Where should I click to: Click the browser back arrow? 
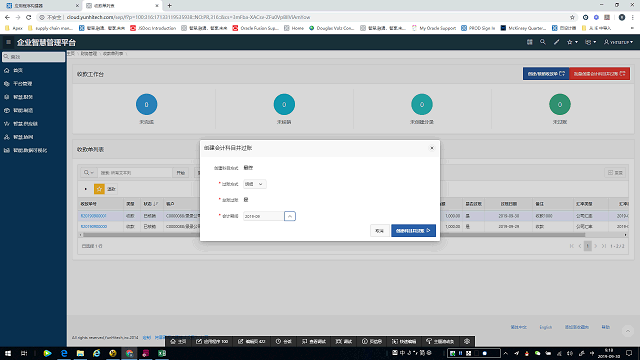(x=7, y=17)
